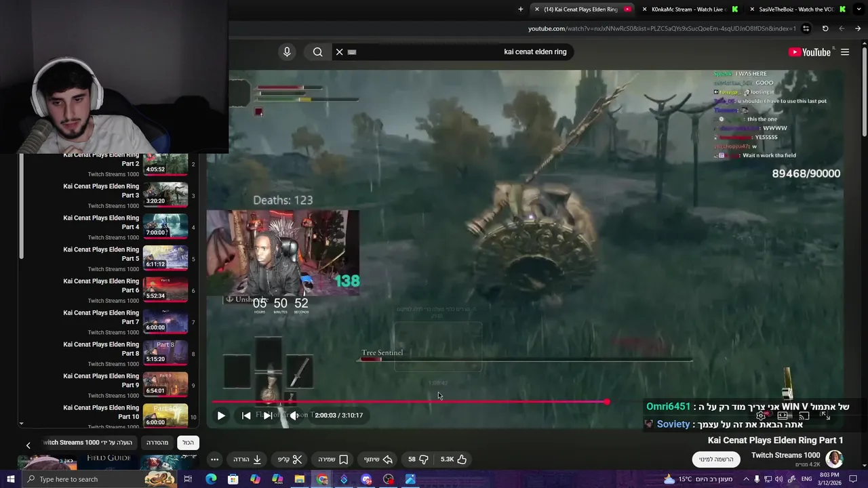This screenshot has width=868, height=488.
Task: Select the הכול filter chip
Action: (188, 443)
